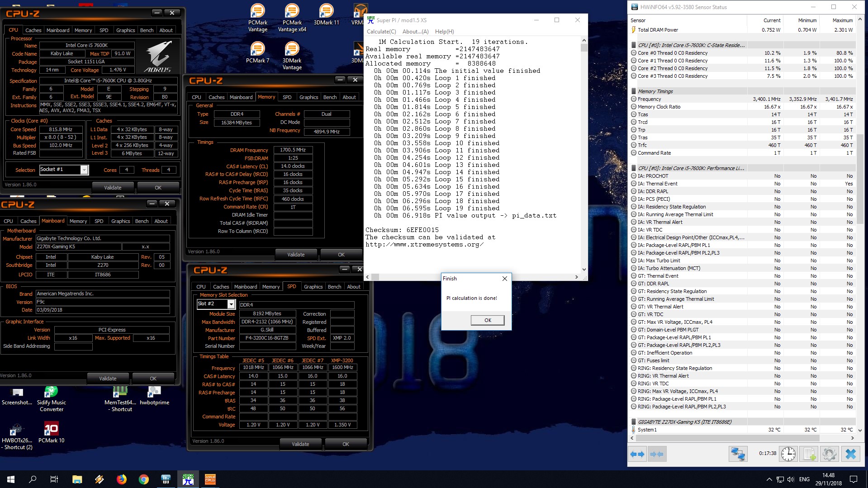Open HWiNFO sensor settings gear
The width and height of the screenshot is (868, 488).
(x=830, y=454)
